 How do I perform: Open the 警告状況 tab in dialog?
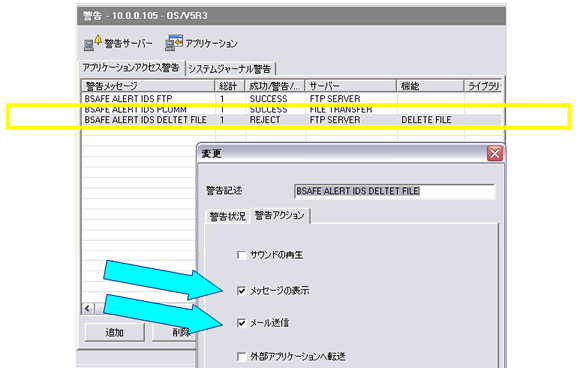[227, 216]
